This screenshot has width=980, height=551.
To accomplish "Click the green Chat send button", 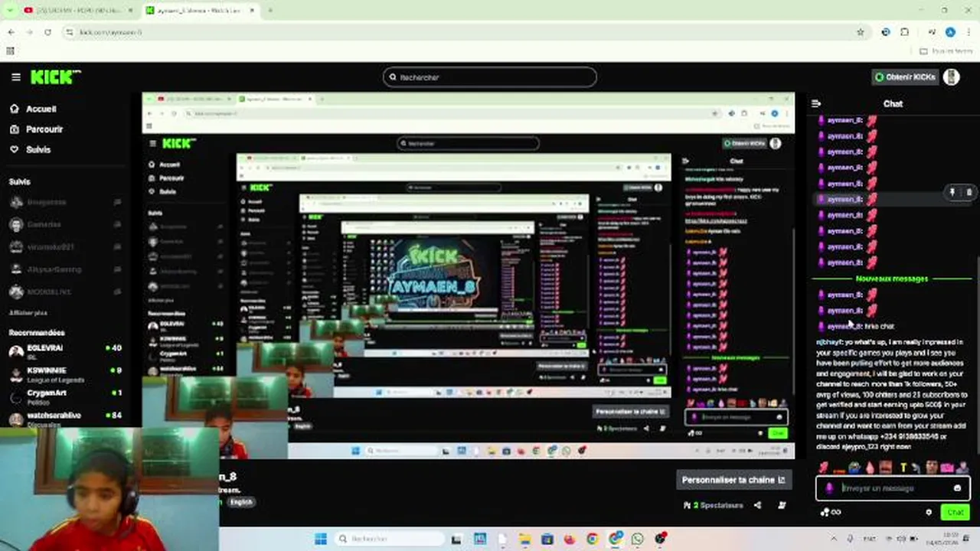I will pyautogui.click(x=955, y=512).
